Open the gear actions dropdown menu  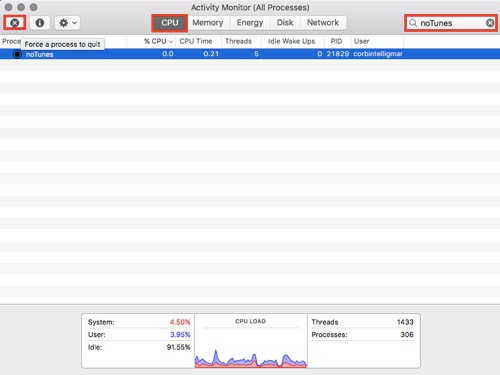coord(67,23)
